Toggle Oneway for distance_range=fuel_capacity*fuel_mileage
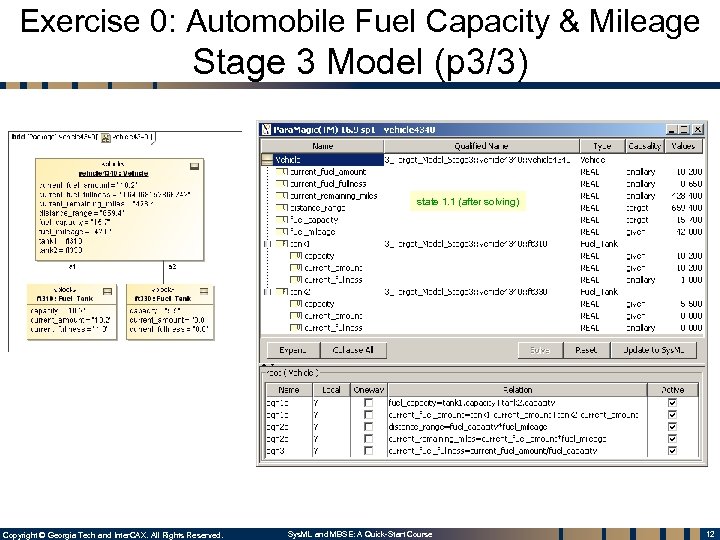The height and width of the screenshot is (540, 720). tap(368, 427)
